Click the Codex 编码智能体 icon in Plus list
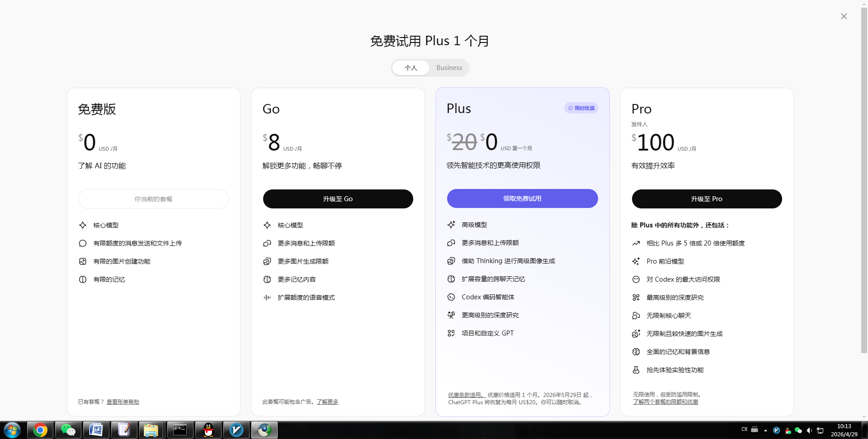The image size is (868, 439). click(x=451, y=297)
